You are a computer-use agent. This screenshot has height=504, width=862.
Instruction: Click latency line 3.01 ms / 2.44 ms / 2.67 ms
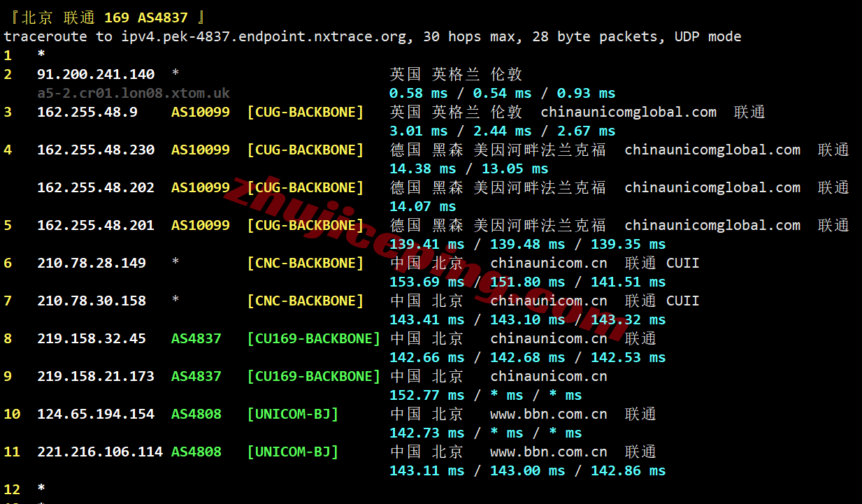[x=503, y=131]
